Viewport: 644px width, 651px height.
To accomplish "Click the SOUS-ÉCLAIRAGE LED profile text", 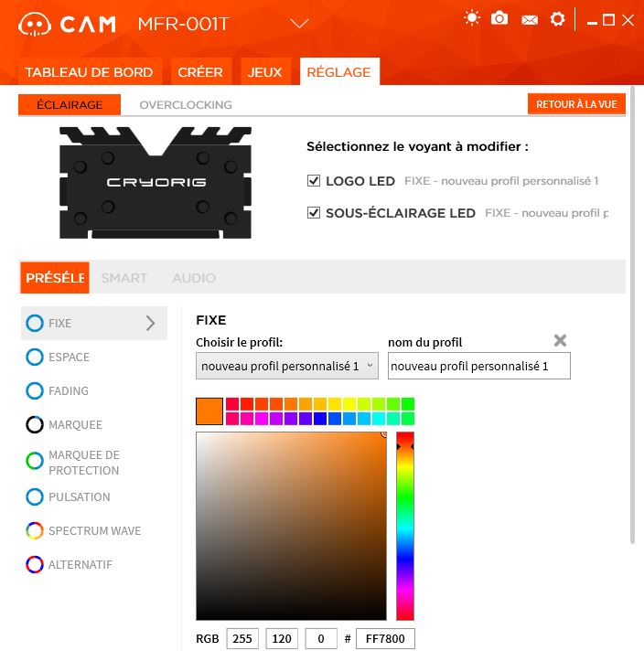I will tap(547, 213).
